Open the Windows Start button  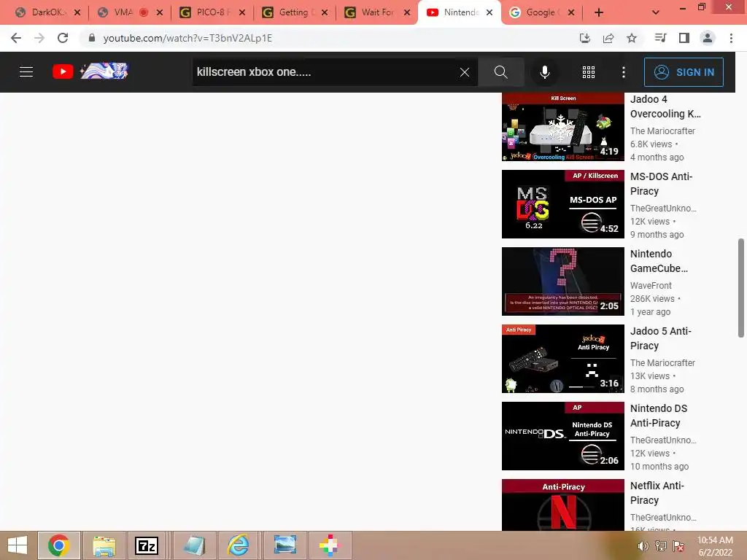click(x=18, y=545)
